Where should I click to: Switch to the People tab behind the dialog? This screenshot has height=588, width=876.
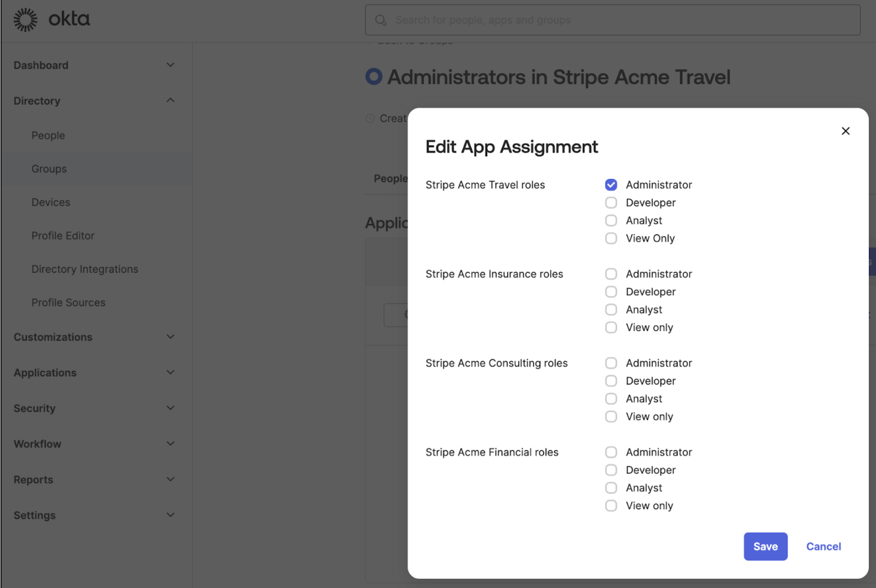point(391,178)
